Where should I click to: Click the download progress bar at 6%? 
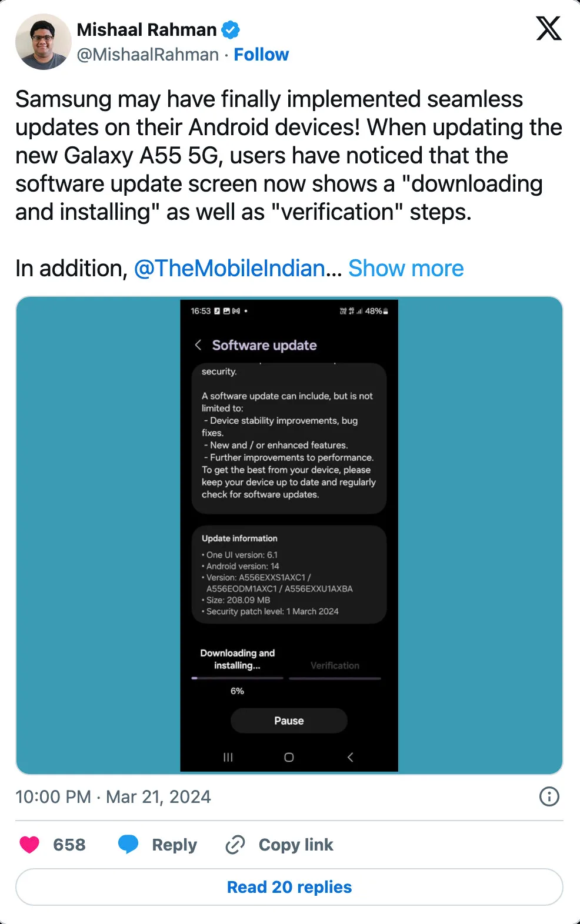238,678
